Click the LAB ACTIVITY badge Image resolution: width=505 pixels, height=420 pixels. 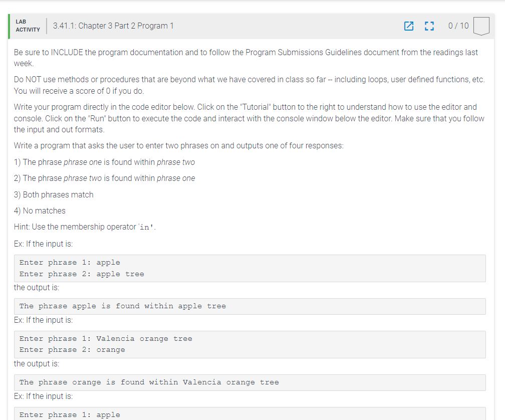point(28,25)
